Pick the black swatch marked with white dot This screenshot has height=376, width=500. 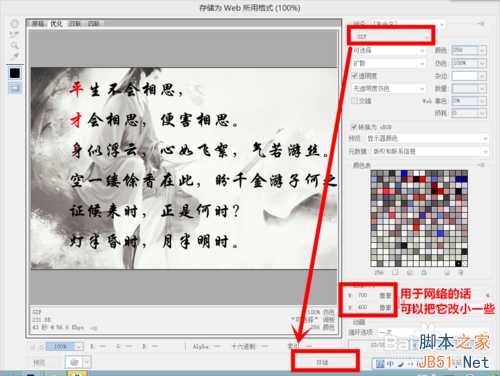pos(459,264)
